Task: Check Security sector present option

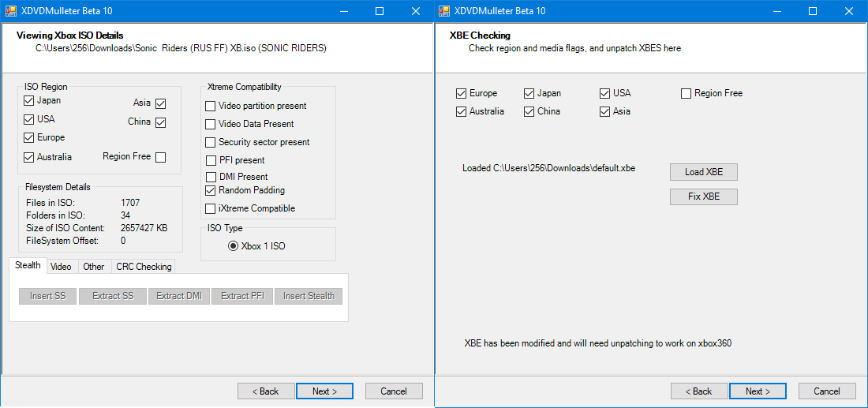Action: coord(211,142)
